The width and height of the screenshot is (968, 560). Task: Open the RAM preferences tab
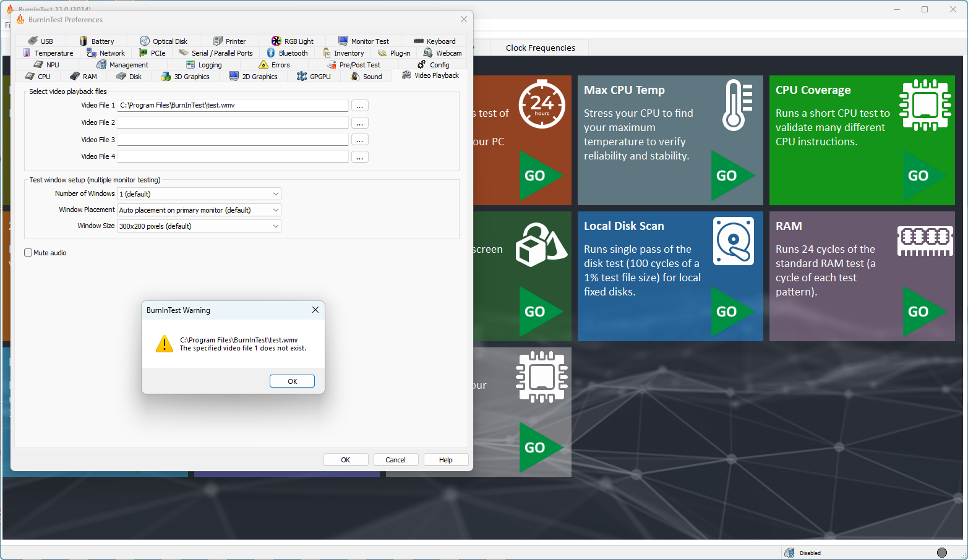(84, 77)
